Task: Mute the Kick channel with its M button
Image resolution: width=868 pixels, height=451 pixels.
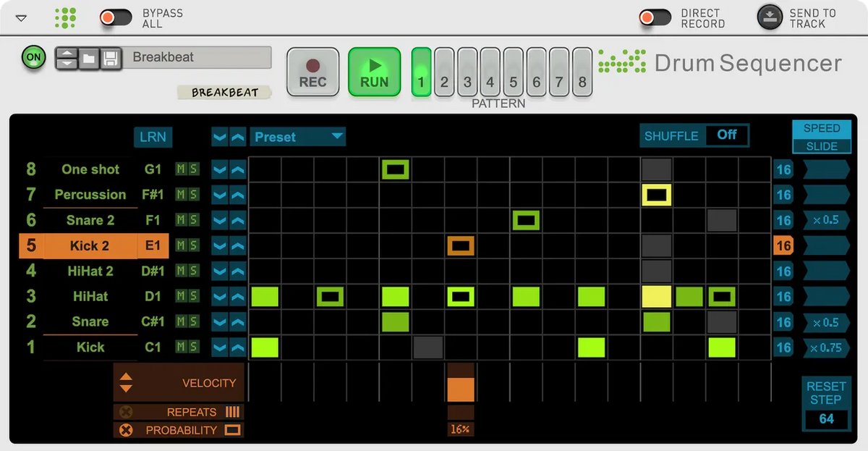Action: pyautogui.click(x=178, y=347)
